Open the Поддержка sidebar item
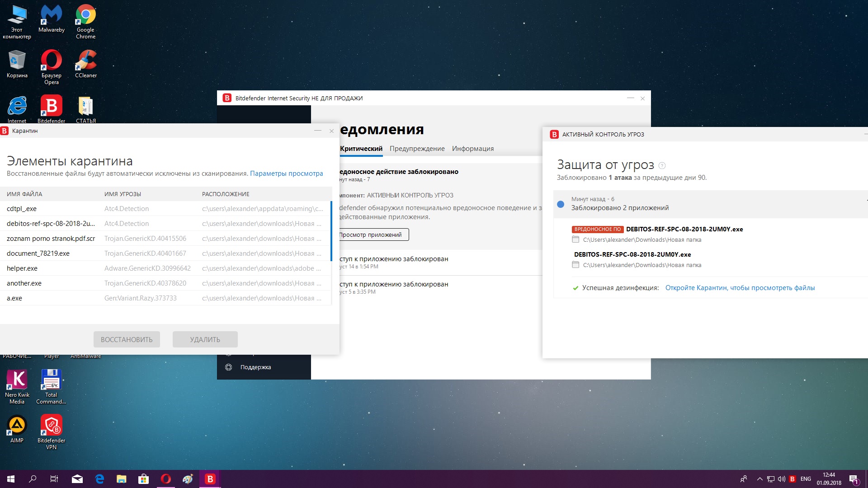Image resolution: width=868 pixels, height=488 pixels. 255,367
